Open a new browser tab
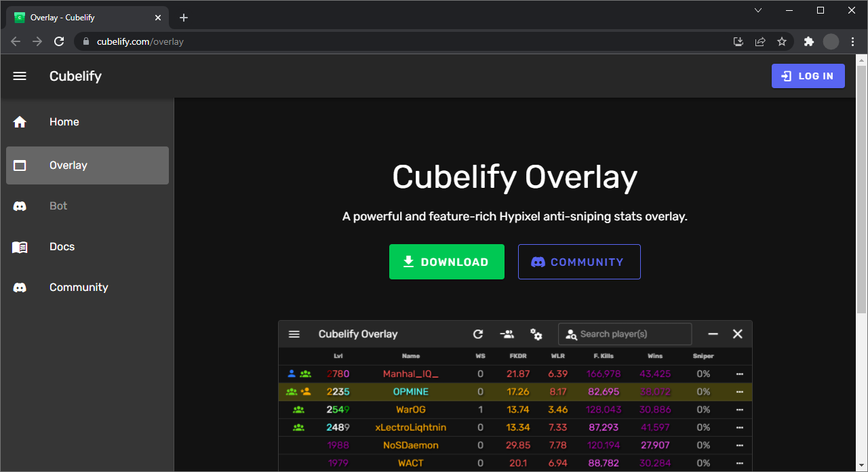Screen dimensions: 868x472 pos(184,18)
